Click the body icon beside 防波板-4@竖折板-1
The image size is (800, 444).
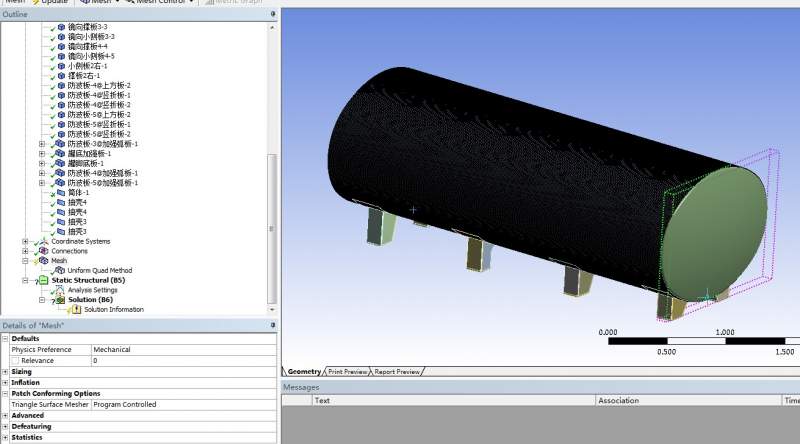(61, 95)
